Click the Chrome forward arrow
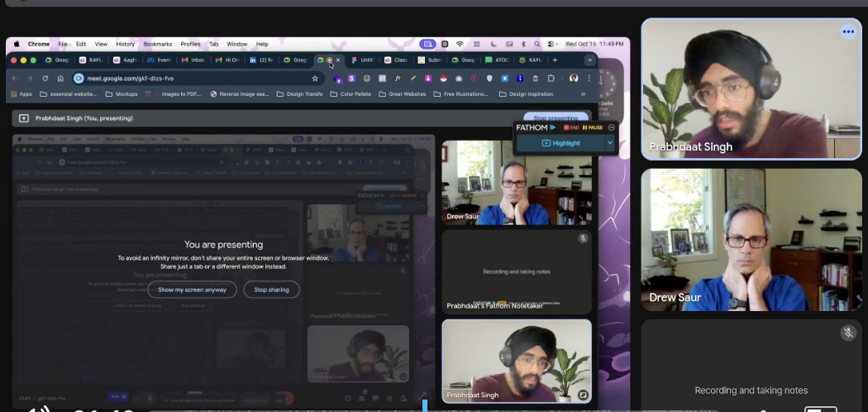Viewport: 868px width, 412px height. point(30,79)
